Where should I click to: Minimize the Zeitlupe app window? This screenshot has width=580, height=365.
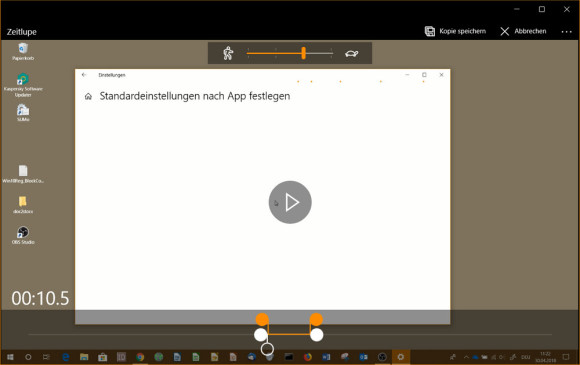(517, 9)
